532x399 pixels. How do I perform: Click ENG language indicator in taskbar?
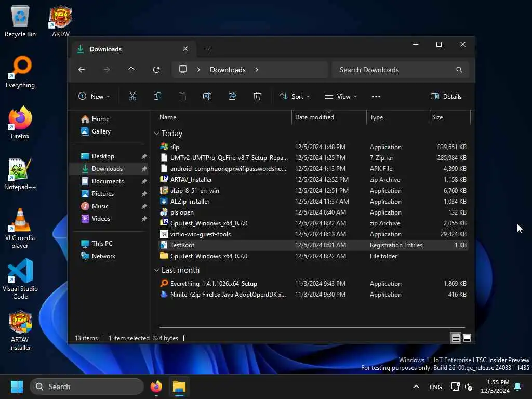(x=436, y=387)
